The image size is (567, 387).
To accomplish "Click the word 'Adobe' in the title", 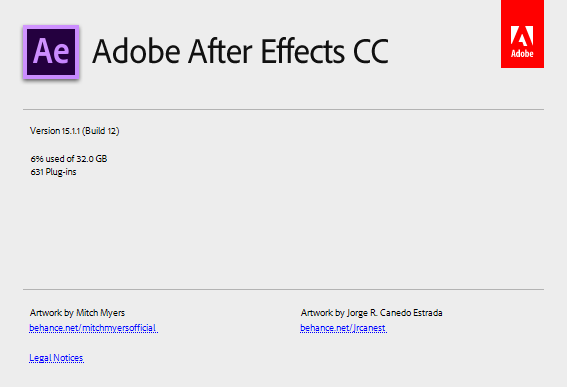I will 136,51.
